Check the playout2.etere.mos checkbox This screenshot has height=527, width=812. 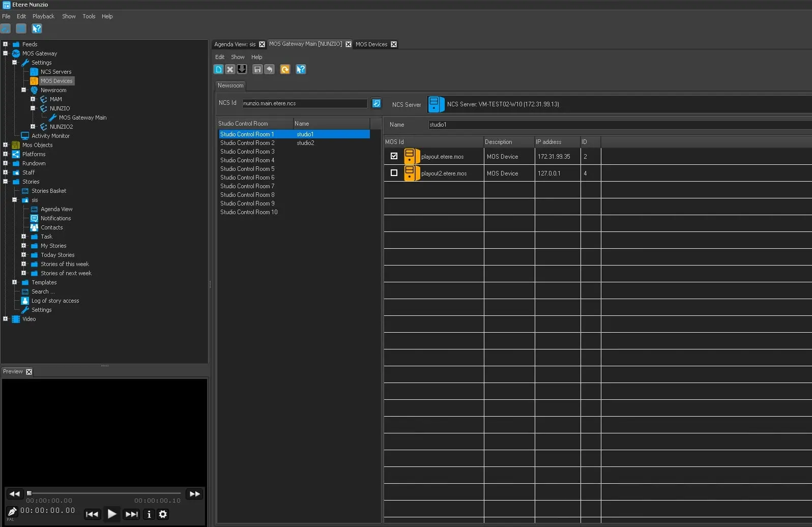click(394, 173)
